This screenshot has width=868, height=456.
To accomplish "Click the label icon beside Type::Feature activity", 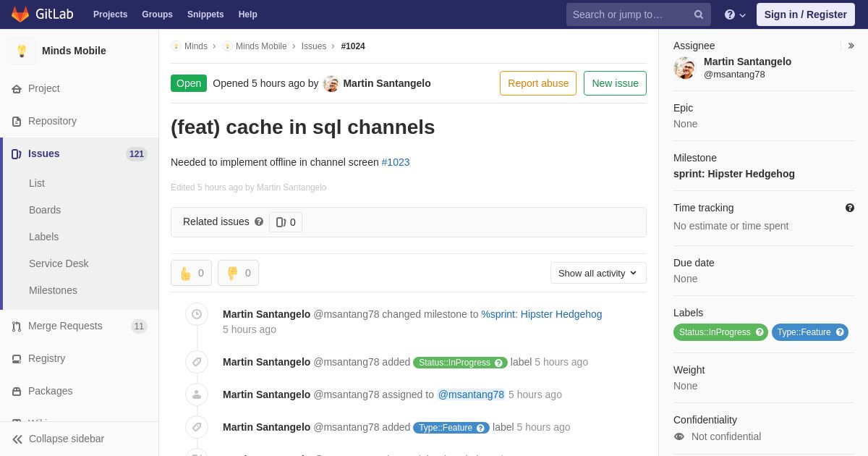I will pyautogui.click(x=197, y=427).
